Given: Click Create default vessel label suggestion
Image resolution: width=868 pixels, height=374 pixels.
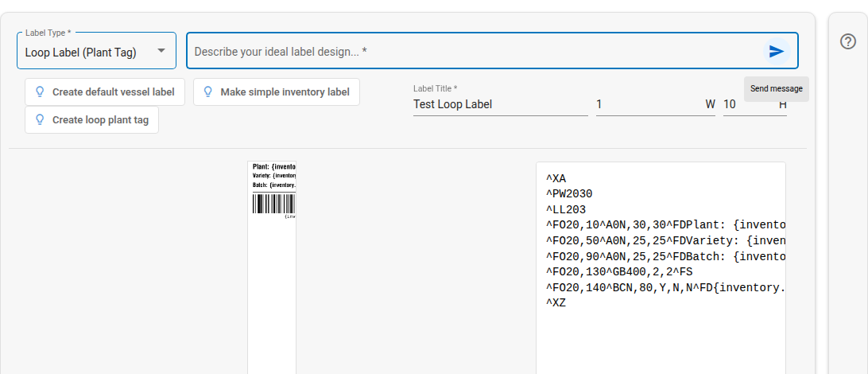Looking at the screenshot, I should pyautogui.click(x=105, y=92).
